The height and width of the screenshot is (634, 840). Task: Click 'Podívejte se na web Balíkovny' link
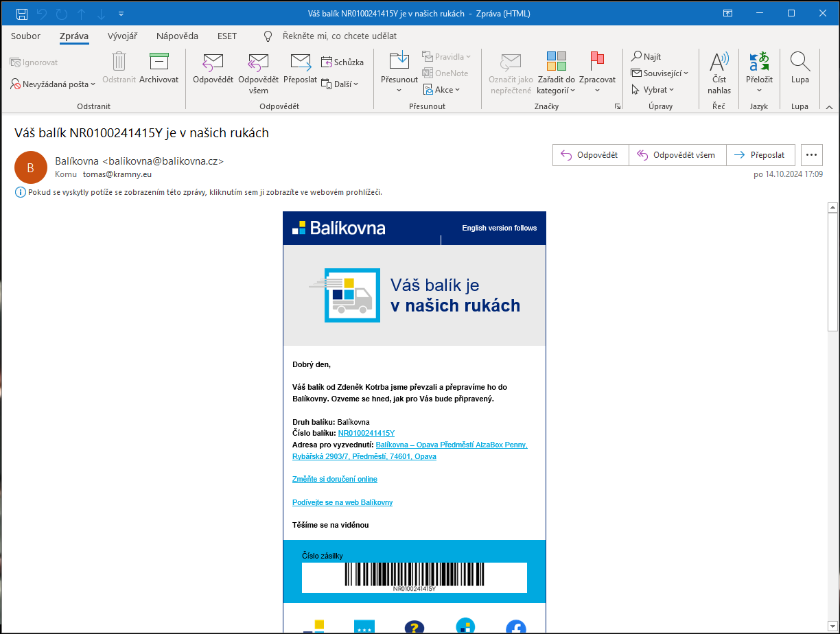click(x=342, y=502)
